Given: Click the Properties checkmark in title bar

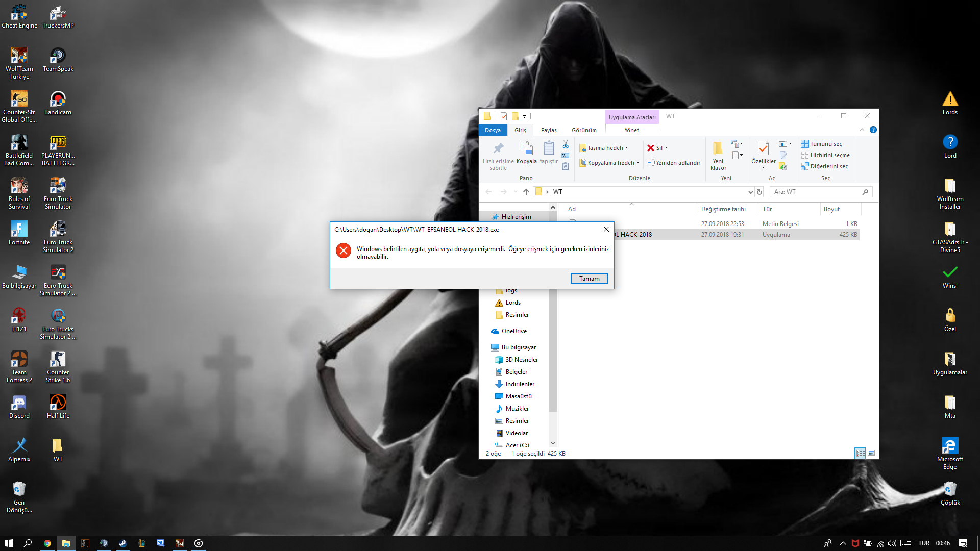Looking at the screenshot, I should tap(504, 116).
